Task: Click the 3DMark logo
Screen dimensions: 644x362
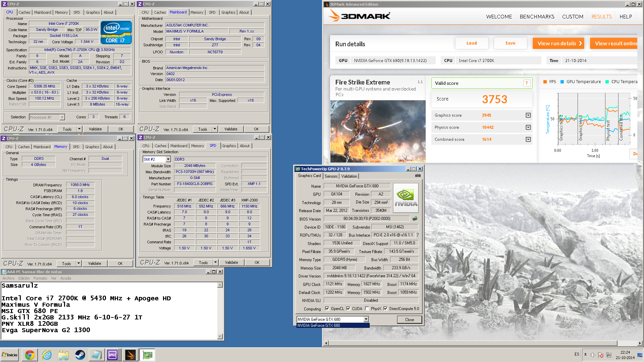Action: 359,15
